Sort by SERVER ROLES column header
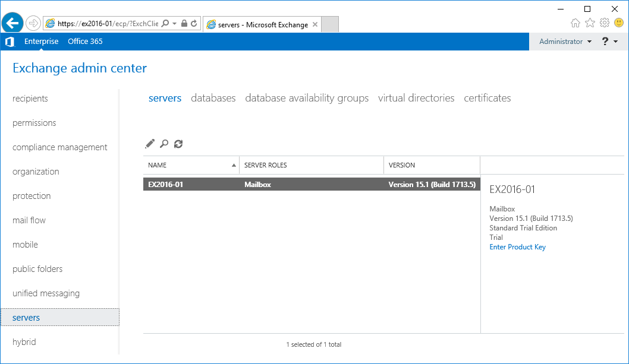The height and width of the screenshot is (364, 629). pyautogui.click(x=266, y=165)
